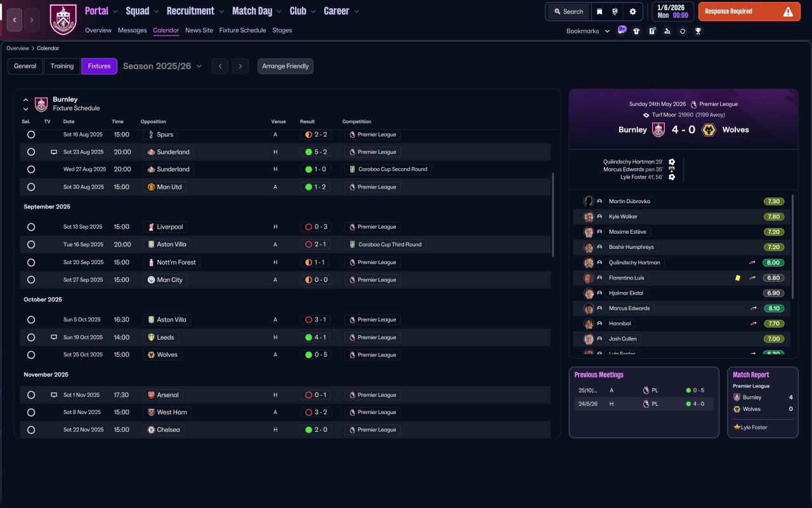Click Kyle Walker's player portrait

click(589, 217)
